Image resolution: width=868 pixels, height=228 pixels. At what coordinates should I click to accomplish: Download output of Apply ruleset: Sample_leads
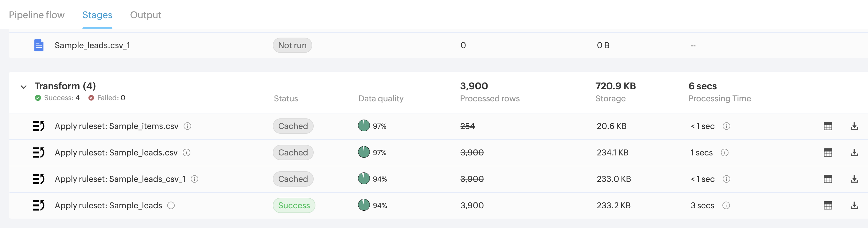[854, 205]
